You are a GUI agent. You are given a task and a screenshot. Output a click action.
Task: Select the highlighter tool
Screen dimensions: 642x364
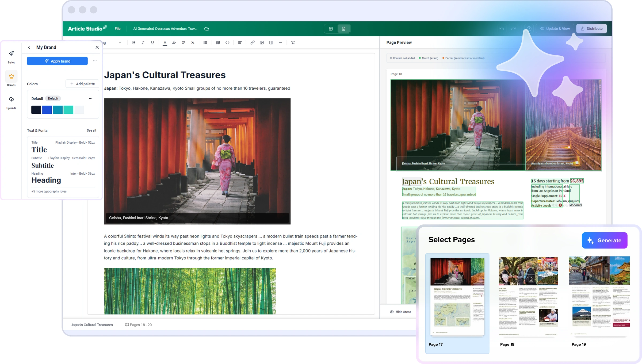click(x=174, y=43)
